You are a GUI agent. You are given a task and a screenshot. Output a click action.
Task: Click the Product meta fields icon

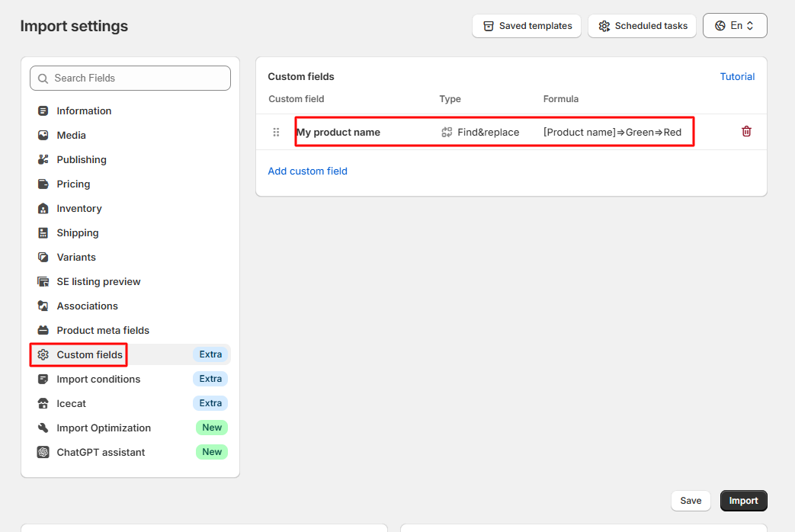point(43,330)
